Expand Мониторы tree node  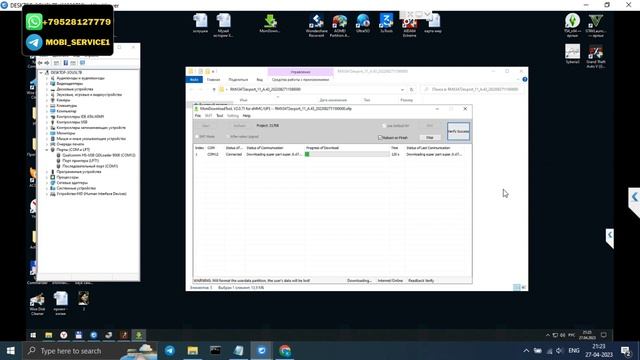pos(47,133)
